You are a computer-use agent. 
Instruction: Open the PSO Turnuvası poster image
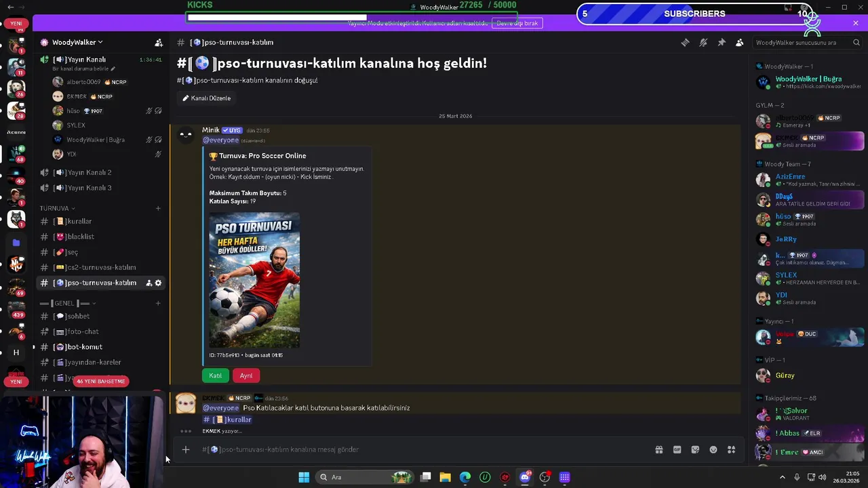tap(254, 281)
